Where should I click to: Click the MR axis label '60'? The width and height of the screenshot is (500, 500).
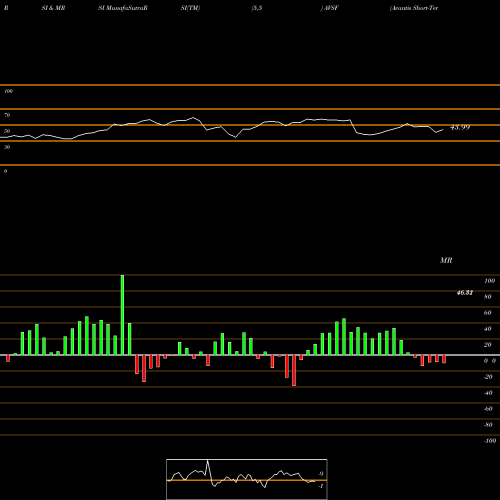pos(488,313)
